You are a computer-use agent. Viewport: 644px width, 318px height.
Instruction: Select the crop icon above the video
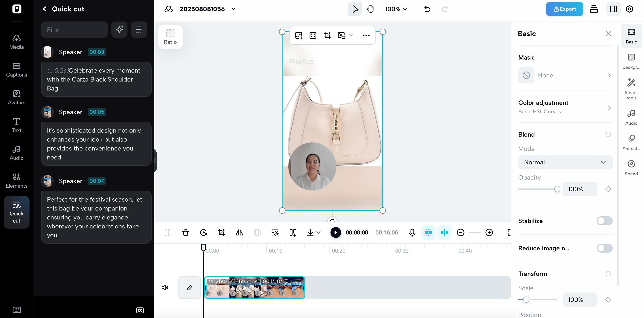click(327, 35)
